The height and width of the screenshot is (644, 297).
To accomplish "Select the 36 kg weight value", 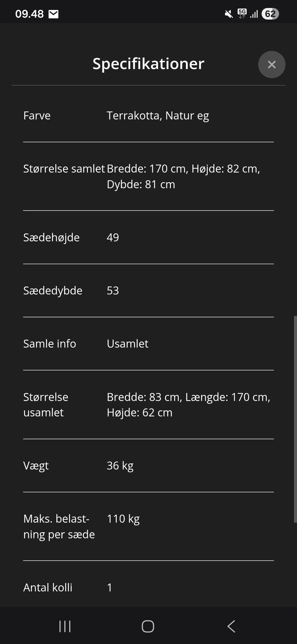I will point(120,466).
